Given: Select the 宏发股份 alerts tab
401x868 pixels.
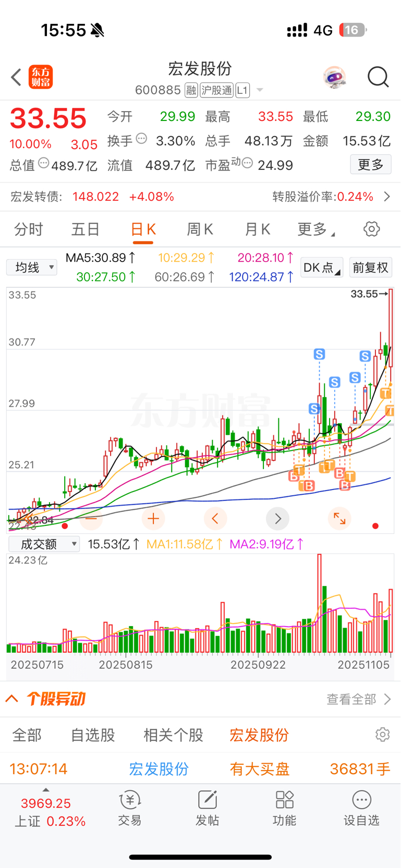Looking at the screenshot, I should click(x=259, y=735).
